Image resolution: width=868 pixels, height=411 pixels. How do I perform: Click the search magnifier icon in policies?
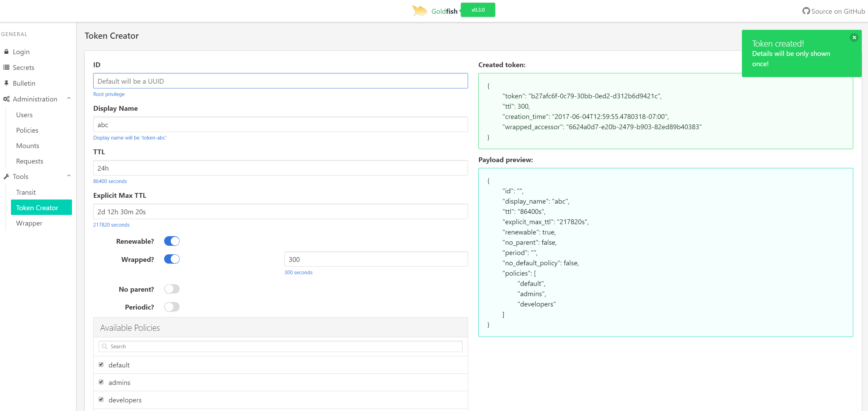coord(105,346)
